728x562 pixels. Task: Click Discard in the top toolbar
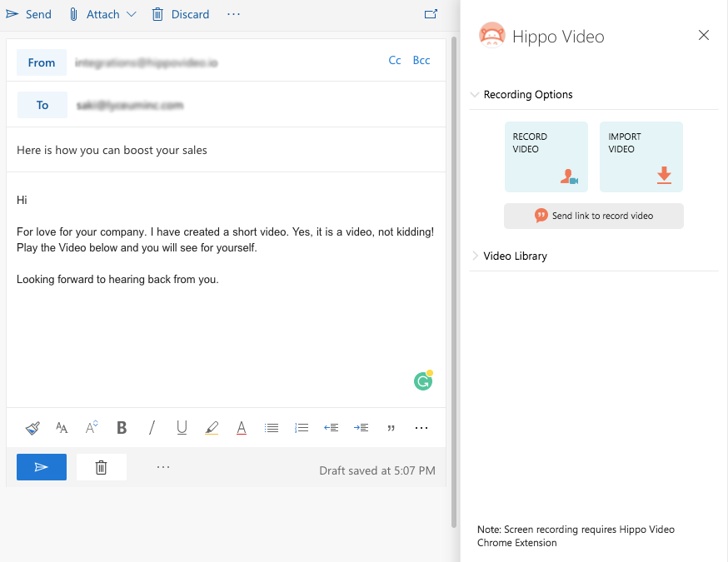181,14
